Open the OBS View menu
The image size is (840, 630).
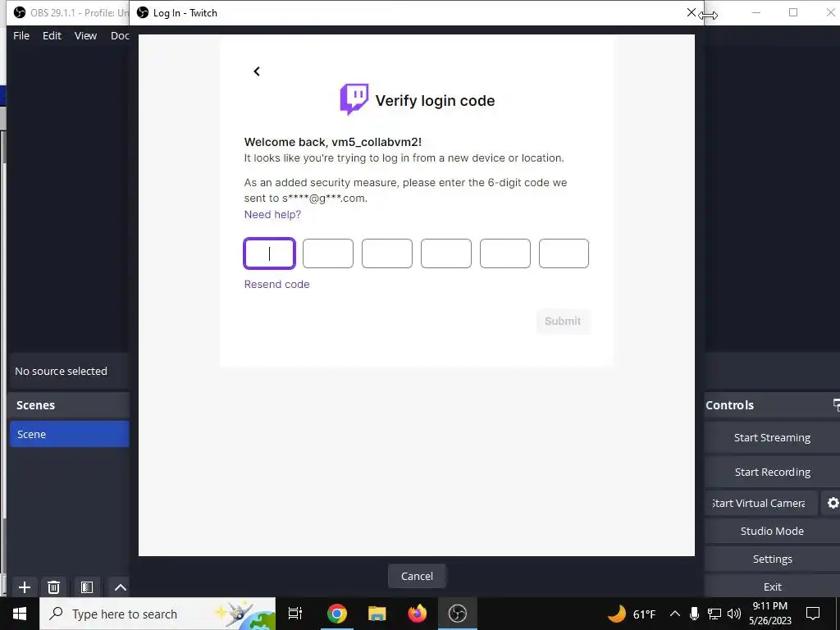coord(85,35)
